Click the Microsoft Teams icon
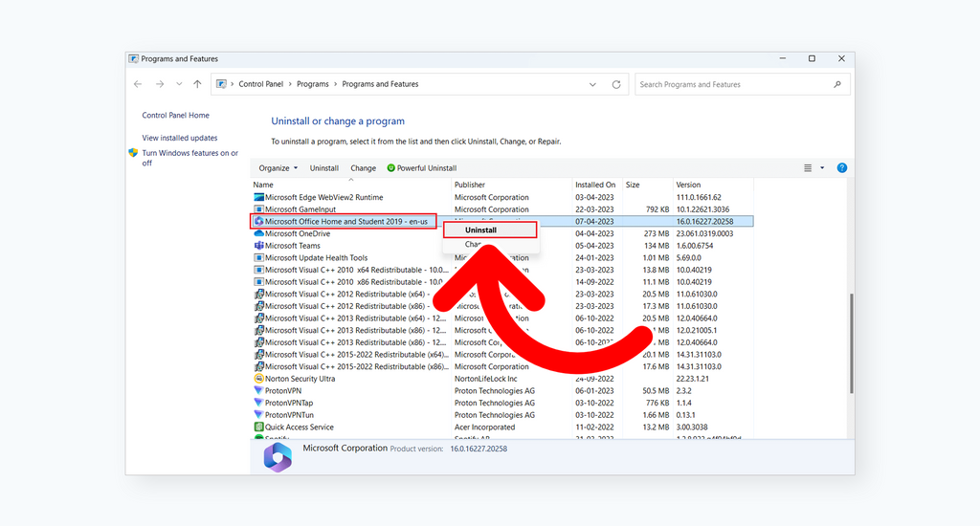The width and height of the screenshot is (980, 526). tap(258, 246)
